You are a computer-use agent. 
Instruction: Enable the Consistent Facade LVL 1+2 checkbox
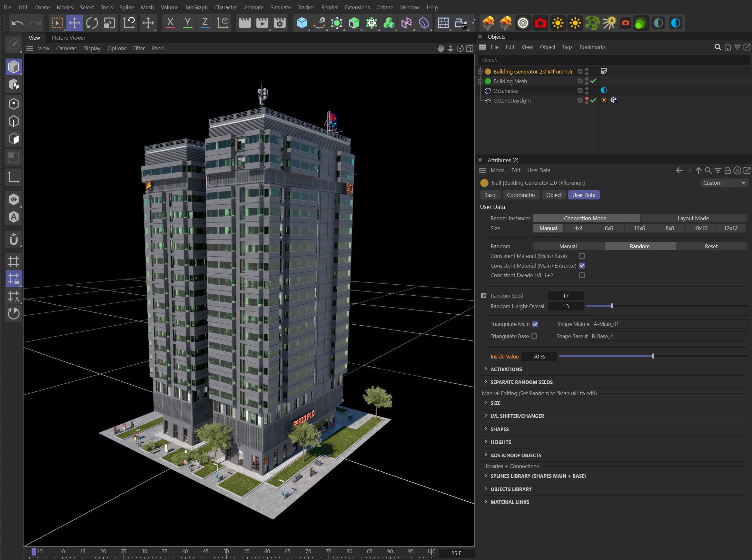582,275
